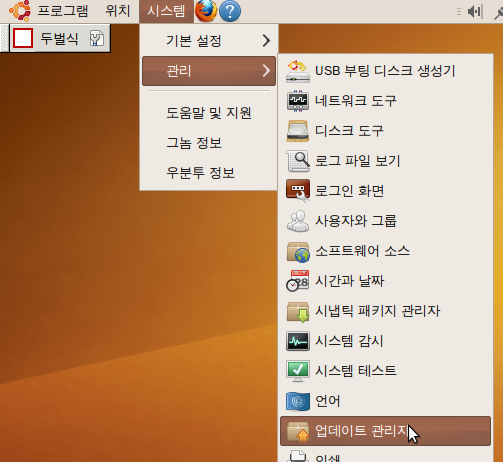
Task: Click the Ubuntu logo in the panel
Action: coord(20,11)
